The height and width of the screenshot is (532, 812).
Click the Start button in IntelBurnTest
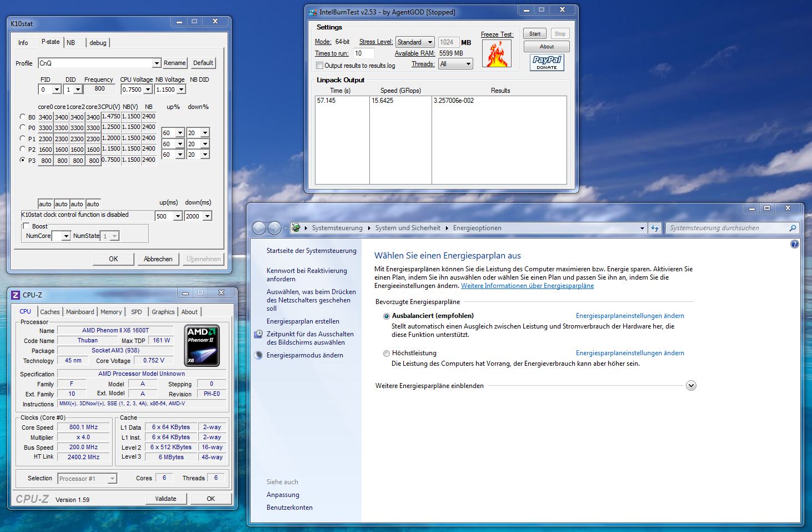[x=535, y=34]
